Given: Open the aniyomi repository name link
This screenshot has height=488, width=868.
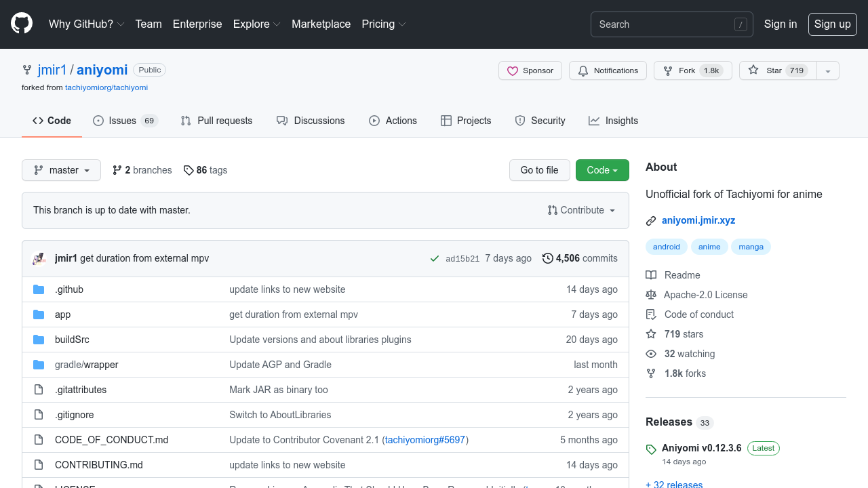Looking at the screenshot, I should click(102, 70).
